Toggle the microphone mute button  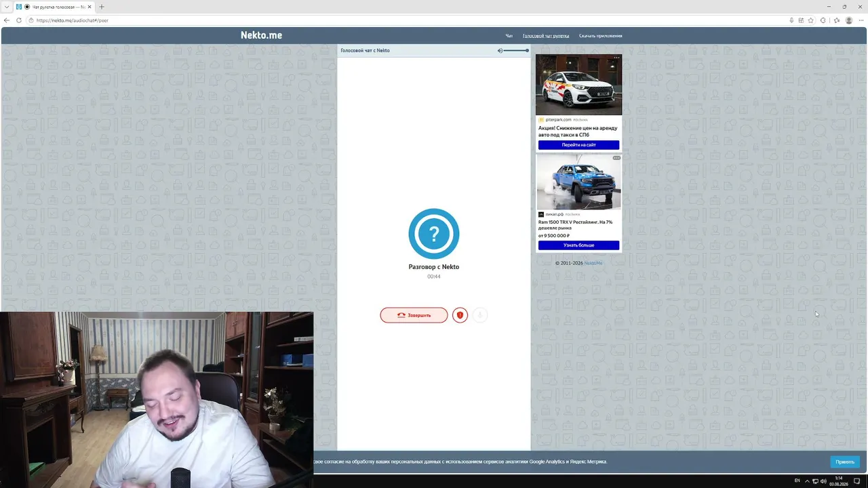point(479,315)
